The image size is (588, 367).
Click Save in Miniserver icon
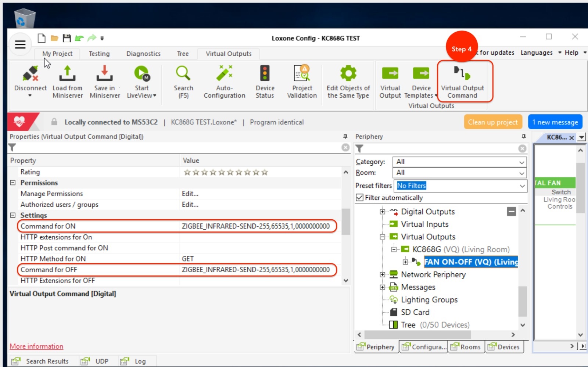[x=104, y=74]
